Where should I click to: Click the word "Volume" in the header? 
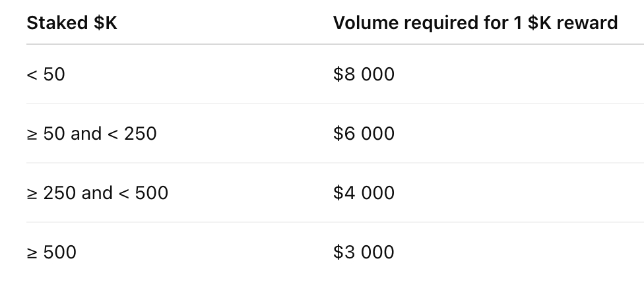366,22
